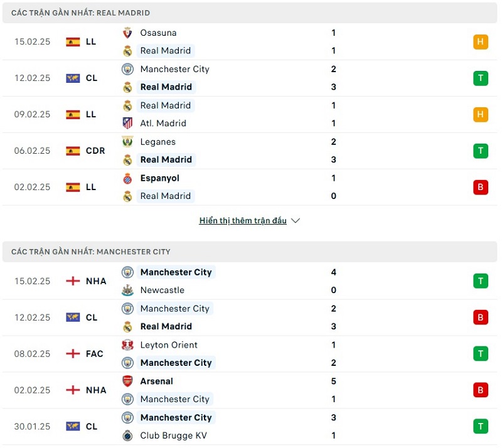Screen dimensions: 502x448
Task: Open the Arsenal team name link
Action: [157, 381]
